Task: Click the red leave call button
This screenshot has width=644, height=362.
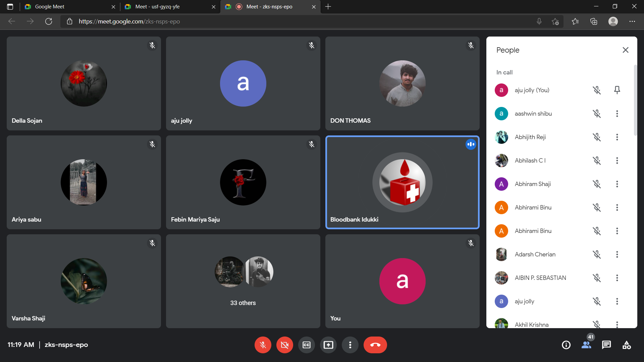Action: (375, 345)
